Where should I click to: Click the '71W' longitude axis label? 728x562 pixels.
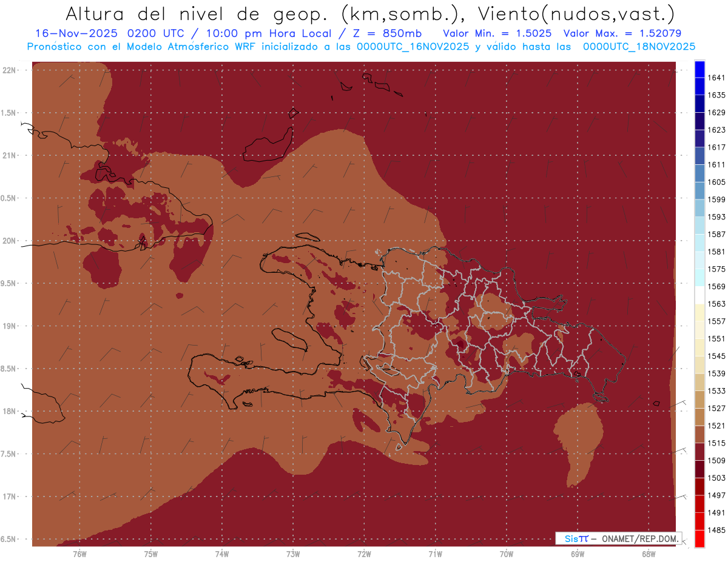[435, 554]
